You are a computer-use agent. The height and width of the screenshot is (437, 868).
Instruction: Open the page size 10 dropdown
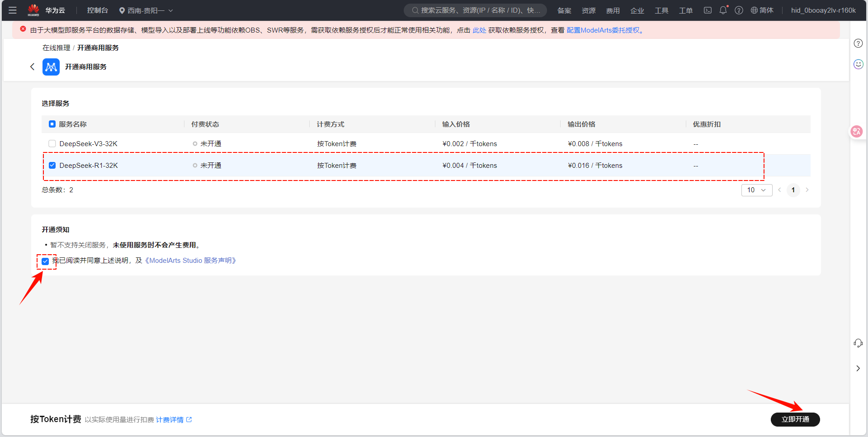[x=757, y=190]
